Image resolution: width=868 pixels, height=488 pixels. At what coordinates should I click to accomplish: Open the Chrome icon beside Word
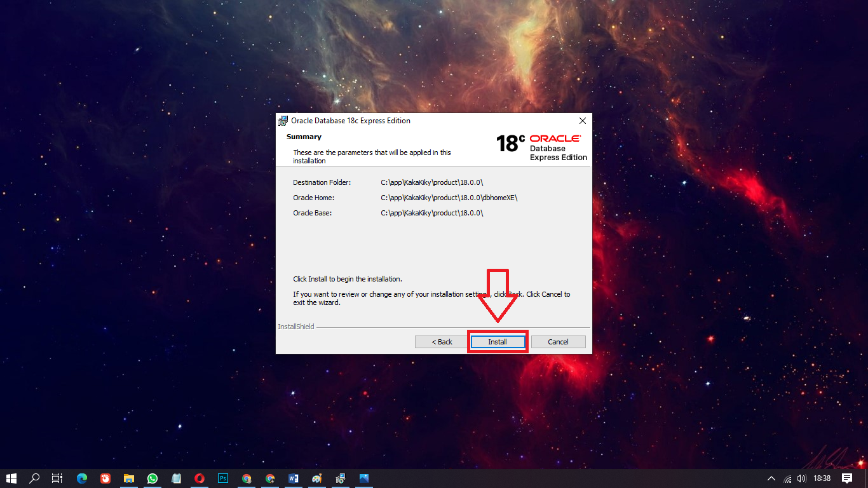pos(270,478)
